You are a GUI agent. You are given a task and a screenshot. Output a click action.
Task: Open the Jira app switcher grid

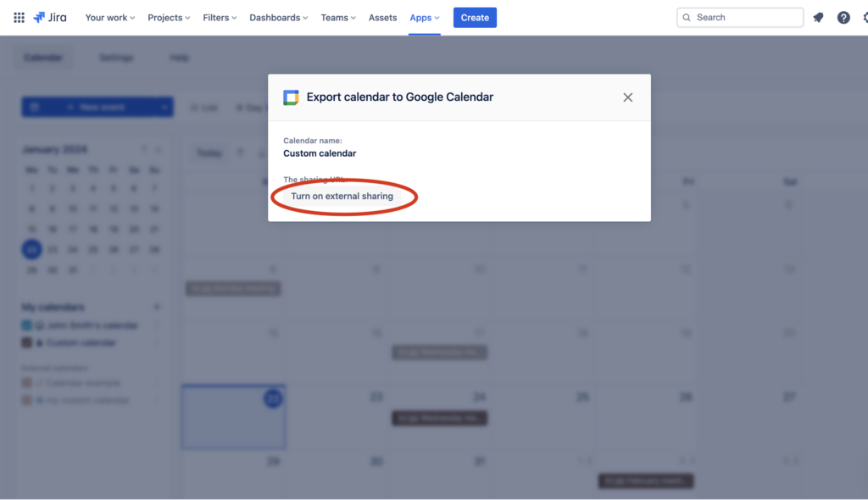coord(19,17)
